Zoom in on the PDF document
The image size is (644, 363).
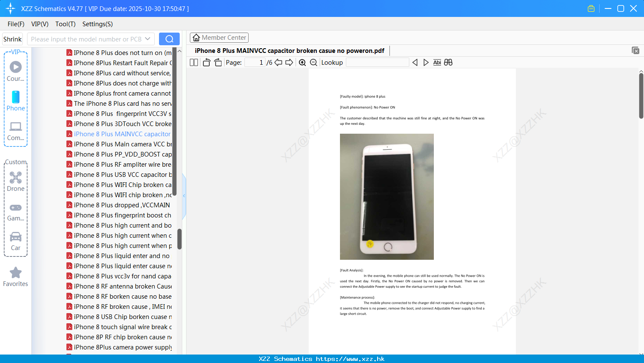pos(302,63)
